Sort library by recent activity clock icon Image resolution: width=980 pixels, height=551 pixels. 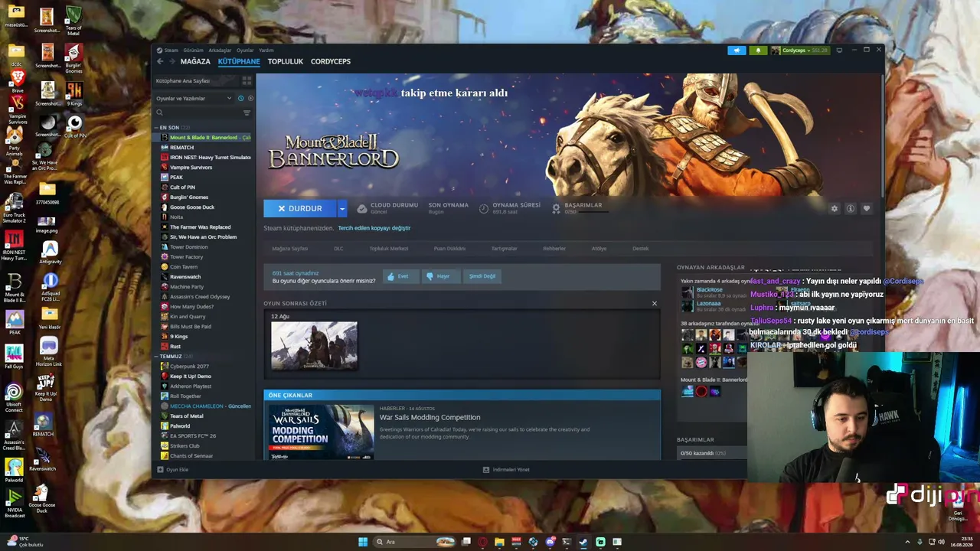pyautogui.click(x=240, y=99)
